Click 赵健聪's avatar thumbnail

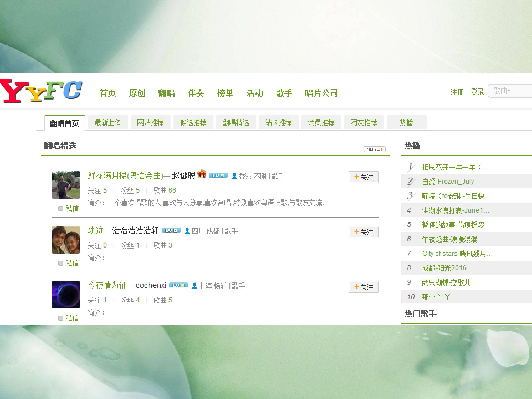click(66, 185)
